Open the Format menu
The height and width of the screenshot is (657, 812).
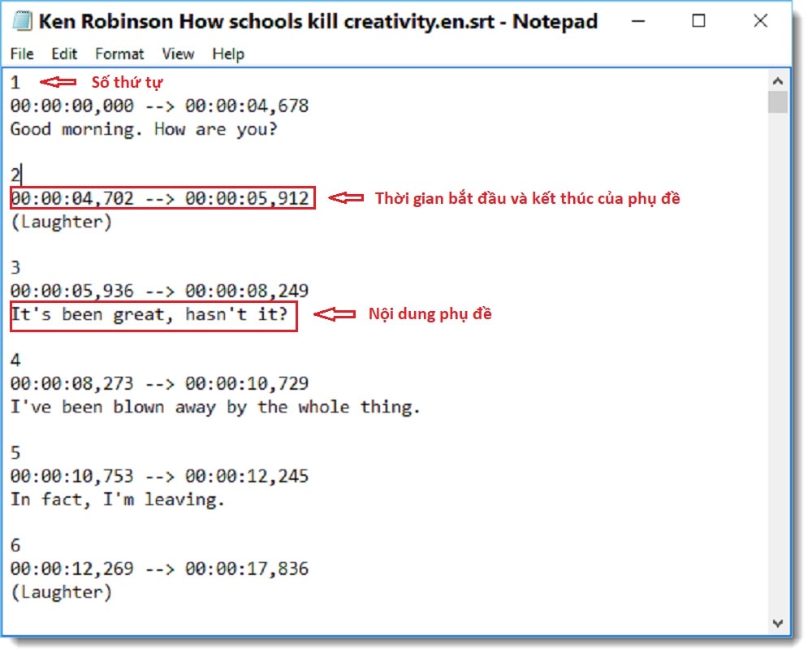point(119,54)
